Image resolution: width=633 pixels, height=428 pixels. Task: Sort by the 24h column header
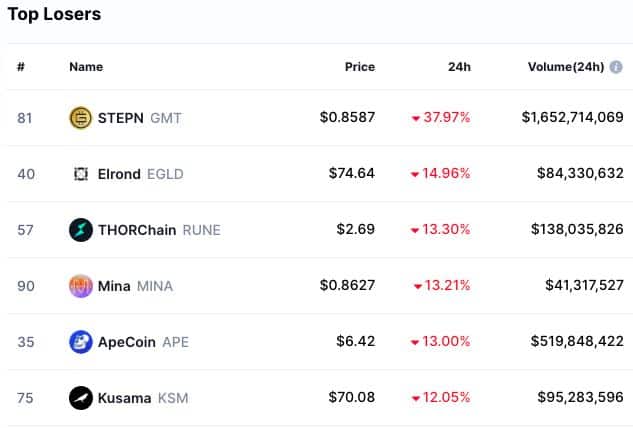[459, 67]
